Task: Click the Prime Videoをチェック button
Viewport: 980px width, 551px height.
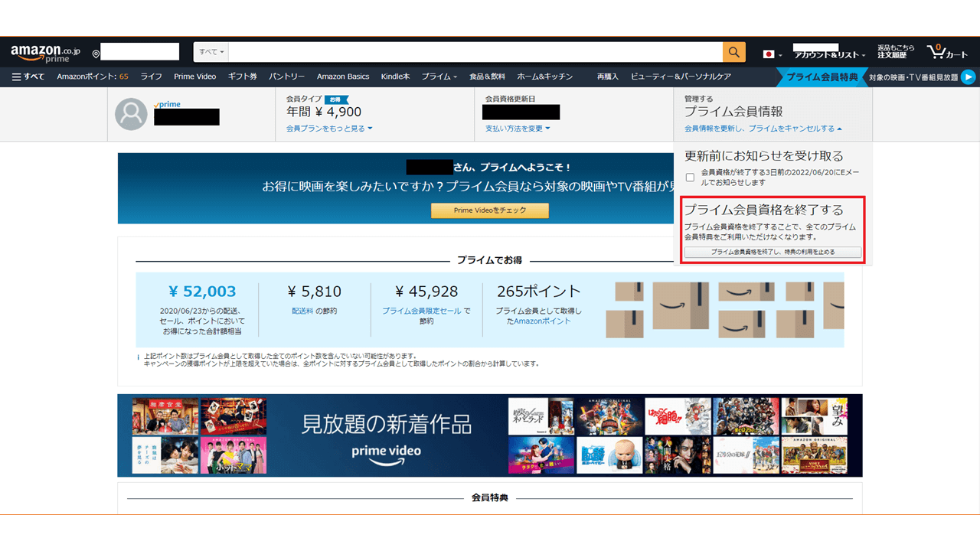Action: click(x=489, y=210)
